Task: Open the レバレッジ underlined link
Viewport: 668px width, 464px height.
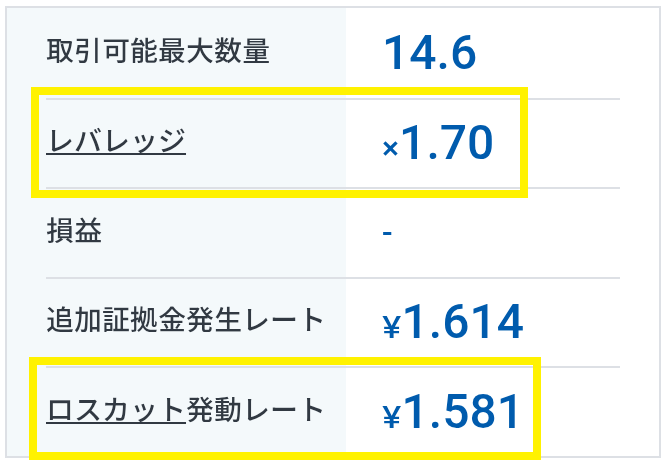Action: click(x=116, y=141)
